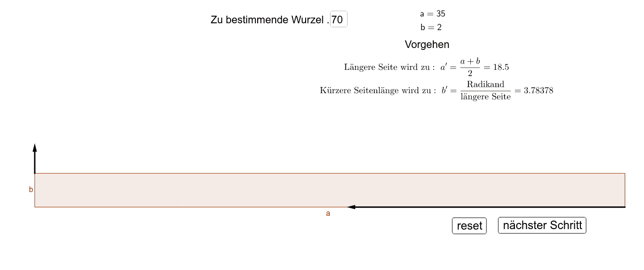Select the text b = 2
644x270 pixels.
431,27
